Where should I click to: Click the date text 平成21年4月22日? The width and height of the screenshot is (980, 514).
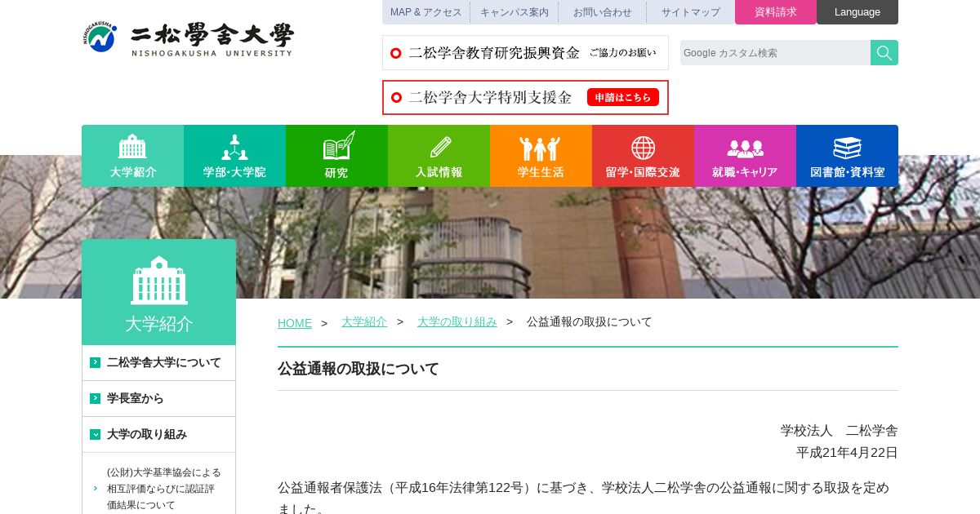click(x=847, y=452)
